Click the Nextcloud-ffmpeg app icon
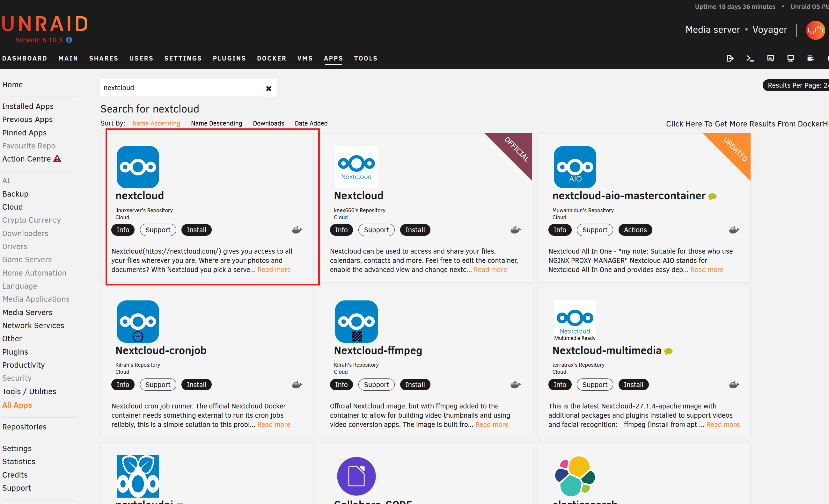Image resolution: width=829 pixels, height=504 pixels. pyautogui.click(x=356, y=321)
